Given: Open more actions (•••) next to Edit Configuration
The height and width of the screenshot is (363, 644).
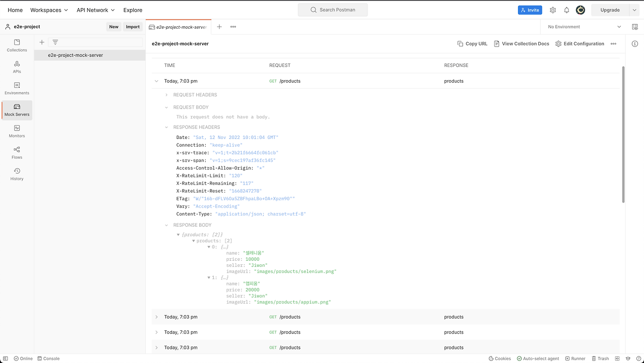Looking at the screenshot, I should tap(613, 44).
